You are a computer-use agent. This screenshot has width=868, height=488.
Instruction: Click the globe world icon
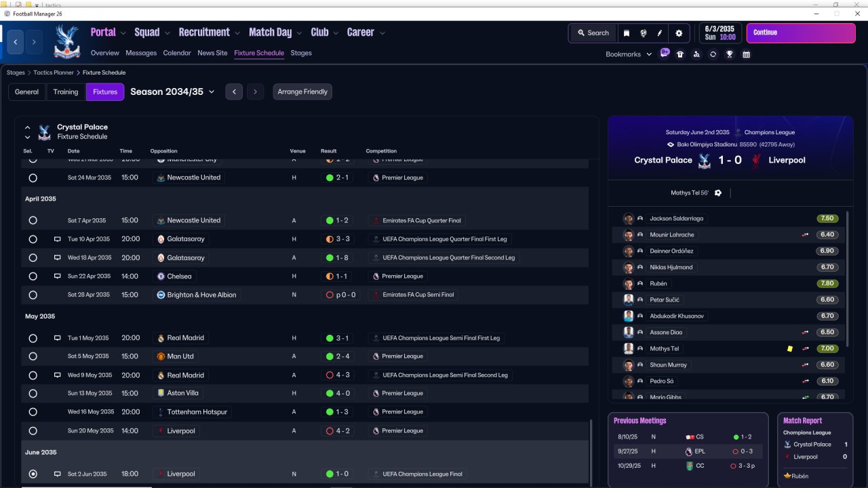click(x=643, y=33)
